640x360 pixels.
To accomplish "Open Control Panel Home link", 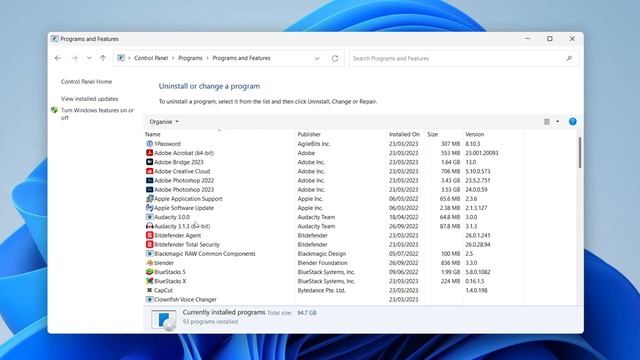I will pyautogui.click(x=87, y=82).
